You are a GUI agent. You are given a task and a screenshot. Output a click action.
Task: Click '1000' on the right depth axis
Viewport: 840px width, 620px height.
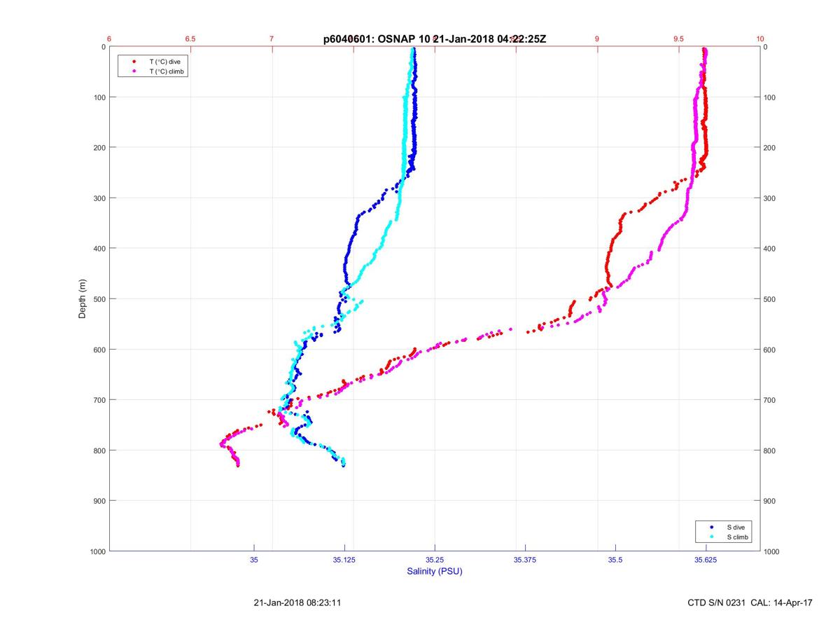click(x=772, y=551)
